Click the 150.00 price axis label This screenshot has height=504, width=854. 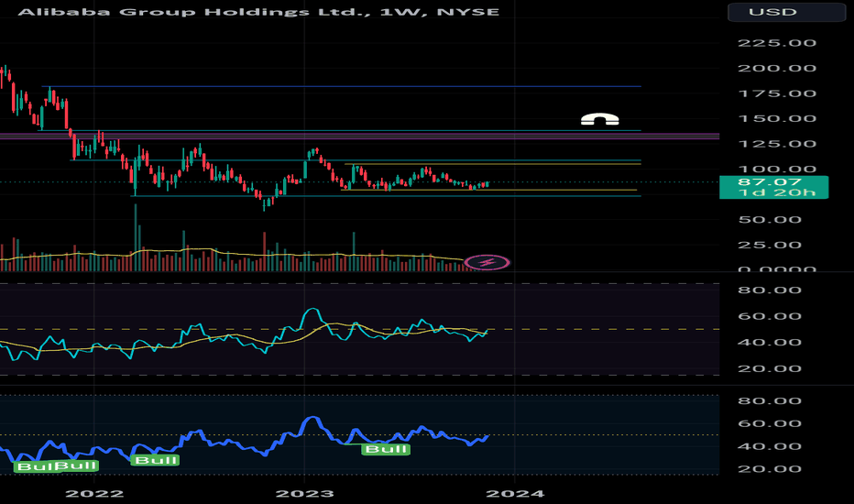(x=777, y=119)
